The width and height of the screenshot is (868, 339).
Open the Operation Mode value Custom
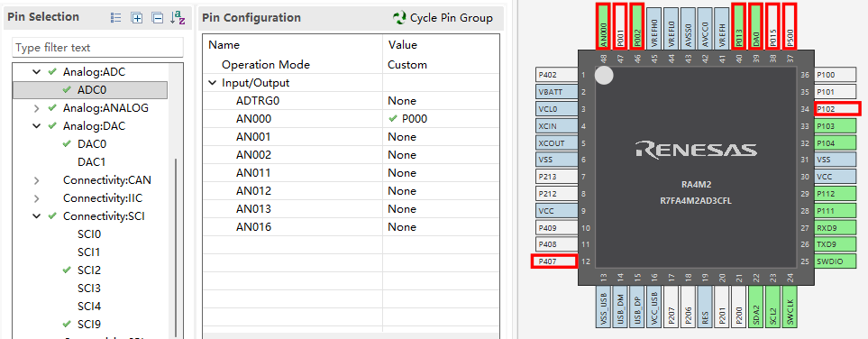pyautogui.click(x=441, y=65)
